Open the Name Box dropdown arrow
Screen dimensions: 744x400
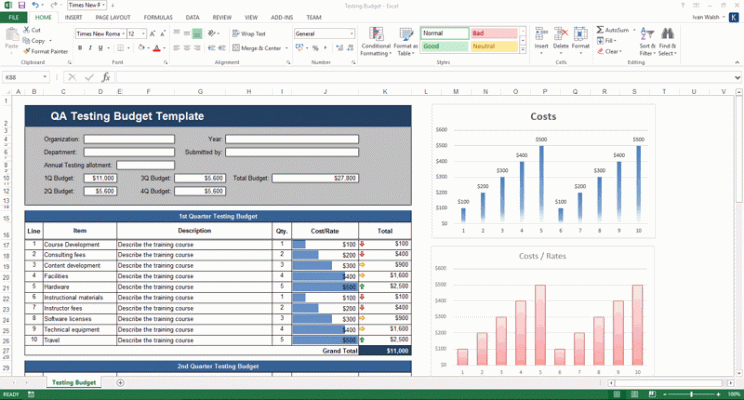click(x=45, y=77)
